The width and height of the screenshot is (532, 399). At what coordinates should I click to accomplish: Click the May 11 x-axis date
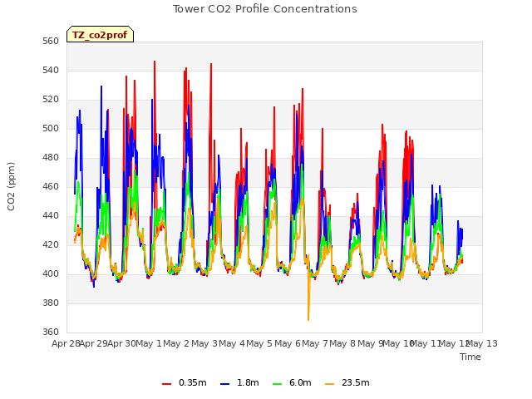[x=426, y=344]
